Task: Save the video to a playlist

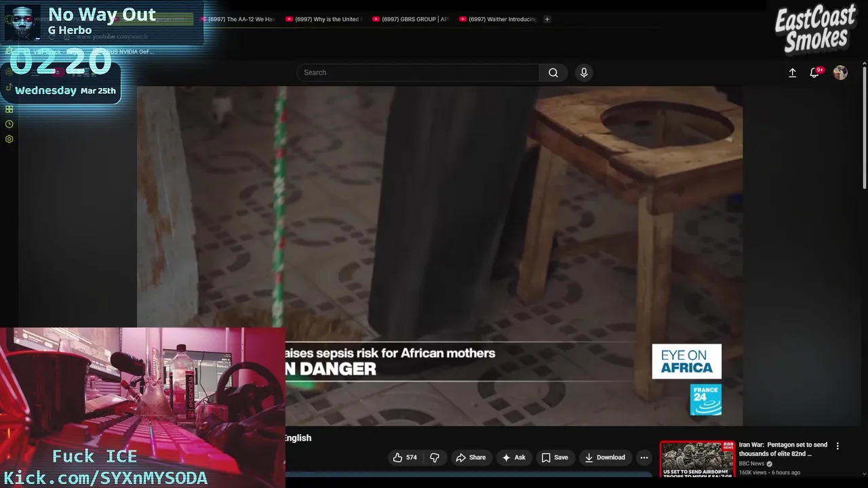Action: [x=555, y=457]
